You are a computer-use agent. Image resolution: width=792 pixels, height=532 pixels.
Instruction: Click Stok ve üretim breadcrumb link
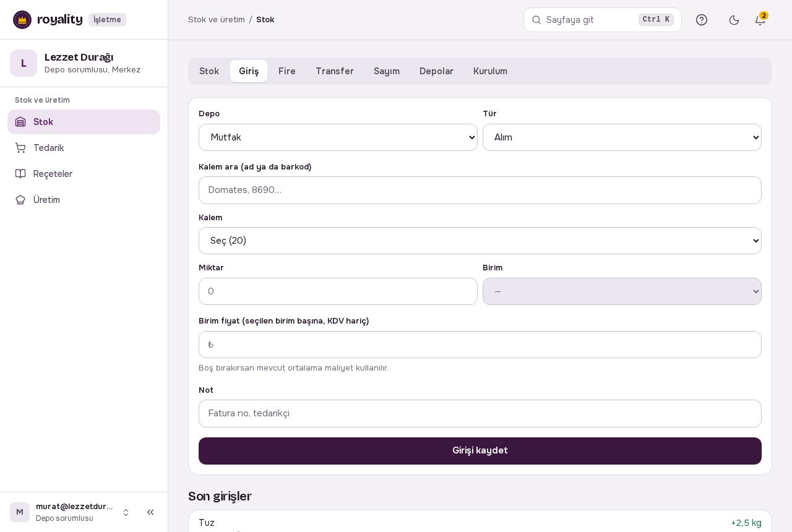click(217, 20)
